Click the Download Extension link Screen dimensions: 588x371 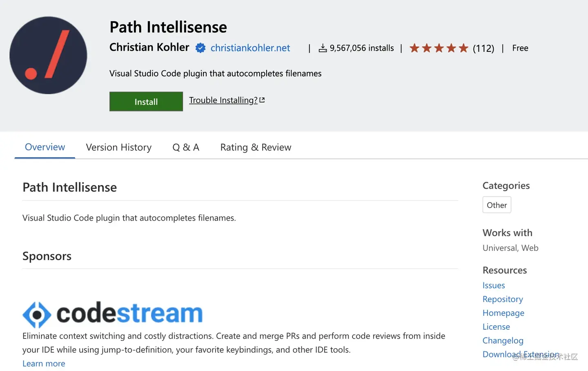(x=521, y=354)
